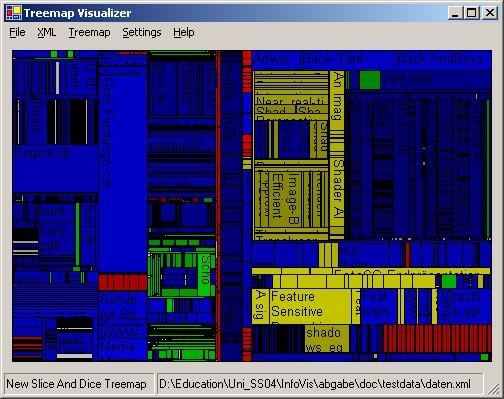This screenshot has width=504, height=399.
Task: Click the 'Media' blue treemap cell
Action: coord(123,347)
